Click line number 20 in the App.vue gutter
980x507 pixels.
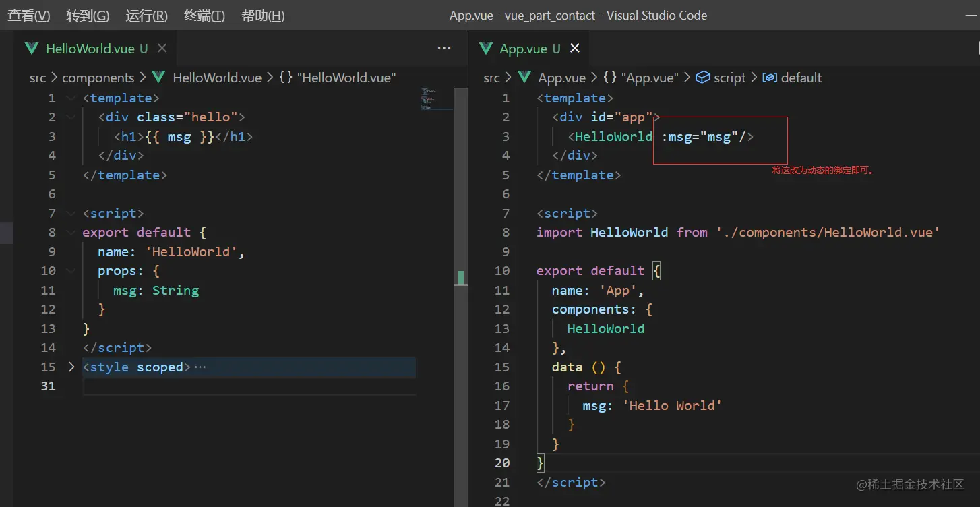pyautogui.click(x=502, y=463)
